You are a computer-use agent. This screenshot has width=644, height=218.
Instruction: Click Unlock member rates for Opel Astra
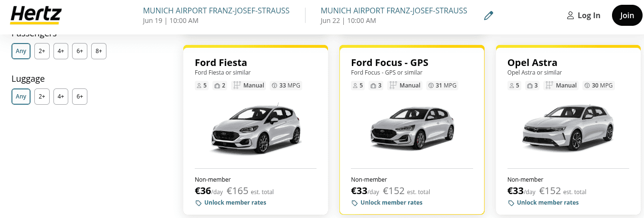coord(548,203)
